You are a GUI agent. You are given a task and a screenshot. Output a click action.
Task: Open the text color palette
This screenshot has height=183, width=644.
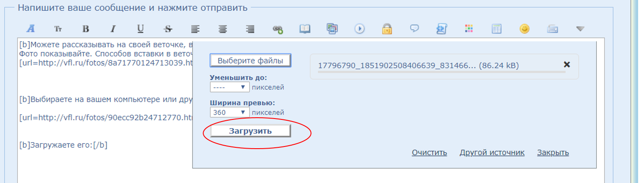469,29
